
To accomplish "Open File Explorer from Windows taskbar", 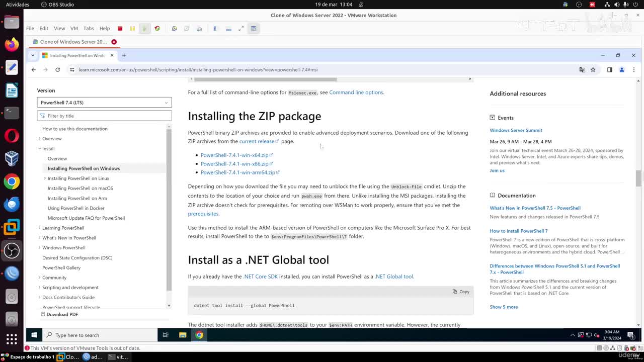I will pyautogui.click(x=183, y=335).
